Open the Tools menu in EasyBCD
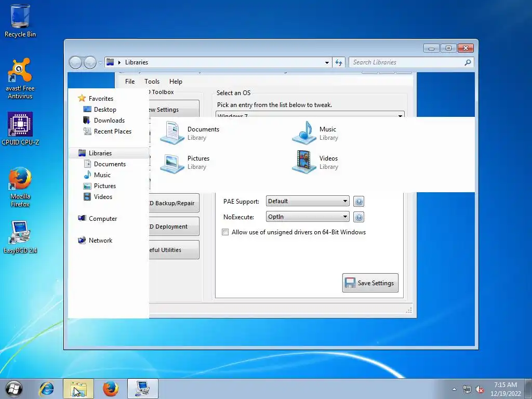532x399 pixels. (x=152, y=82)
